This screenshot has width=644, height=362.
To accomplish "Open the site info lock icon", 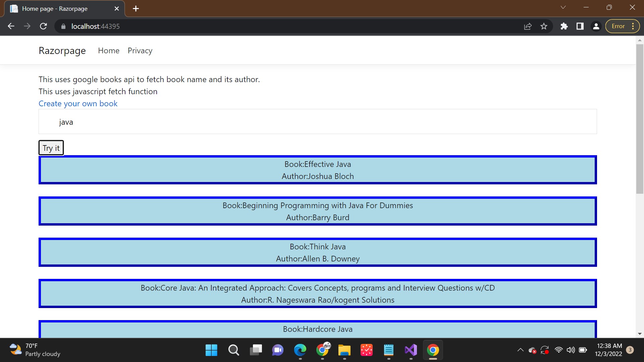I will pos(63,26).
